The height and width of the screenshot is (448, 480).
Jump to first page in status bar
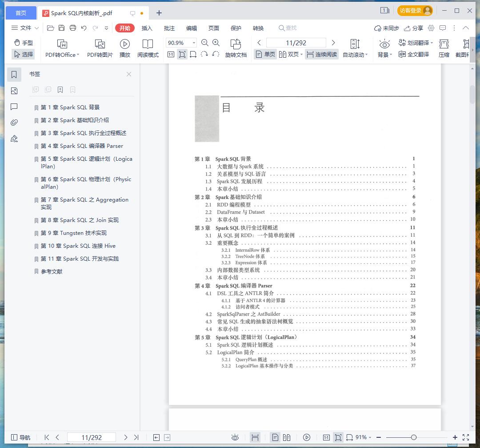(x=47, y=437)
